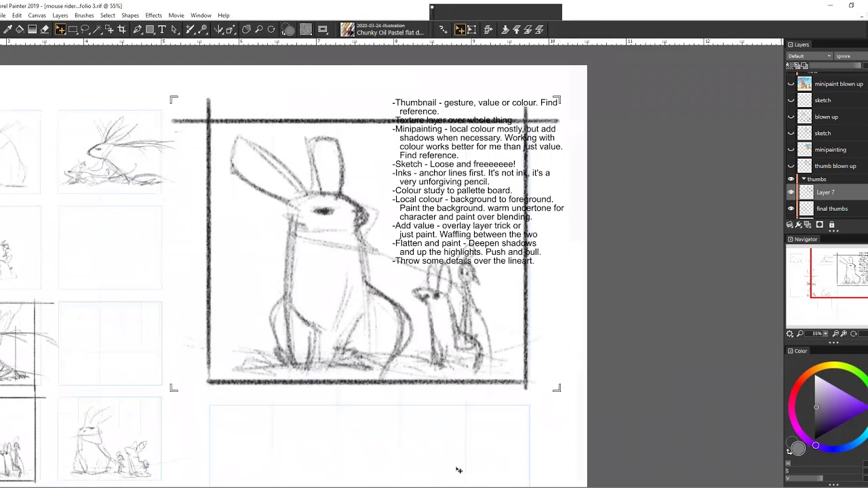
Task: Select the Mirror Painting tool
Action: pyautogui.click(x=218, y=29)
